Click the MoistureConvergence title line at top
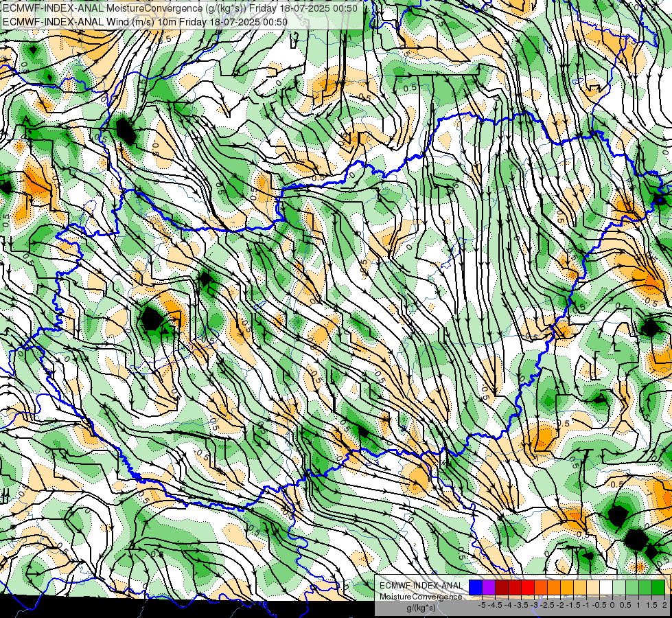 180,8
